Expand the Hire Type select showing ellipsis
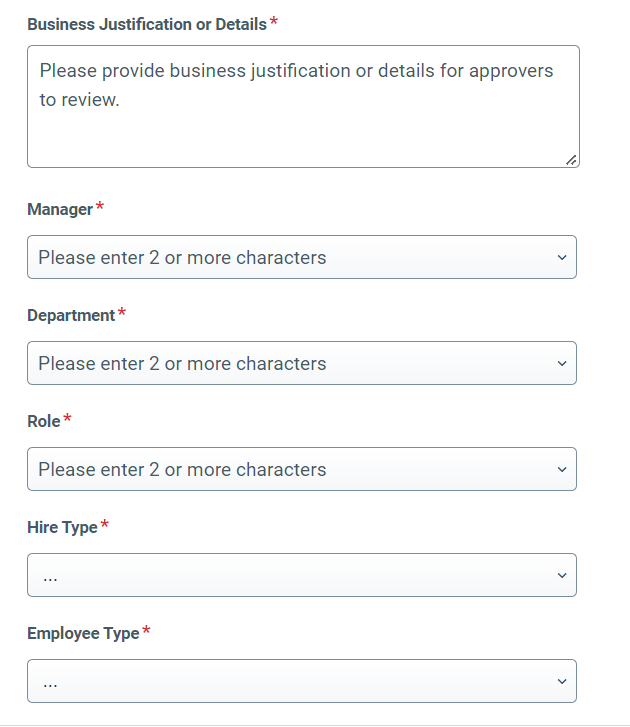630x727 pixels. pyautogui.click(x=302, y=575)
